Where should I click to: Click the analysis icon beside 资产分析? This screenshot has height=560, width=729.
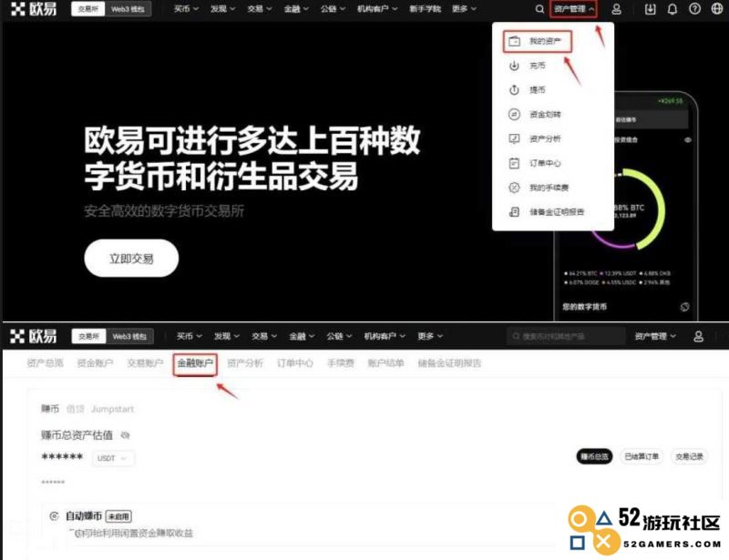[514, 138]
